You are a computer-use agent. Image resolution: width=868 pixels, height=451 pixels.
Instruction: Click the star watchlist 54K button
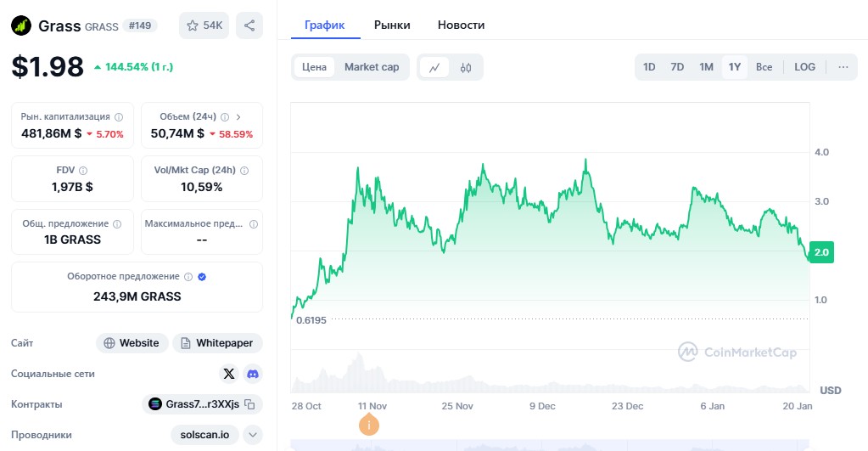pos(204,25)
